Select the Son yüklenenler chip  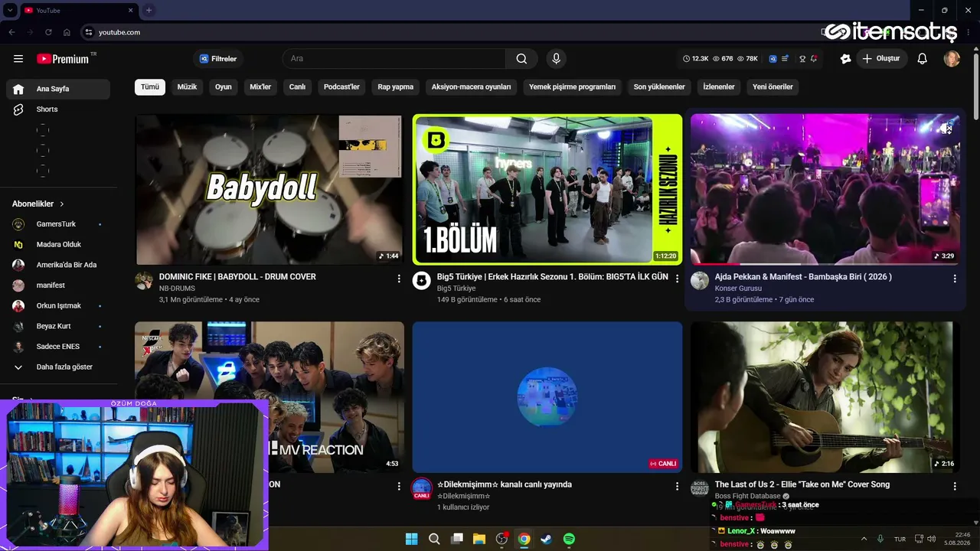tap(659, 87)
